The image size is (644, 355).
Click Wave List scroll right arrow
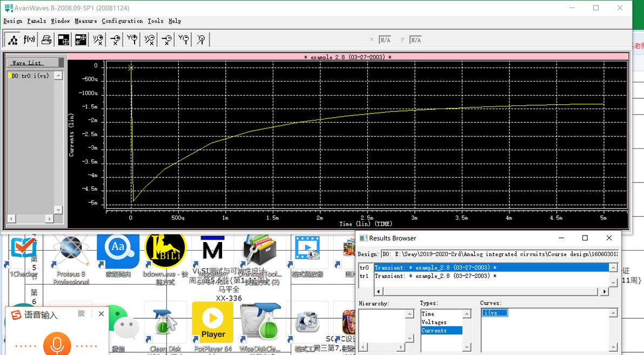coord(49,219)
